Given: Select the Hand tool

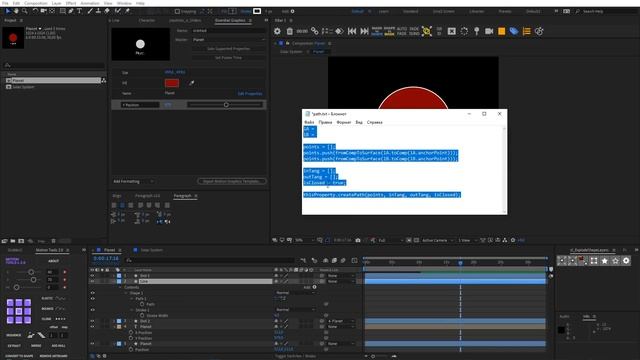Looking at the screenshot, I should click(16, 11).
